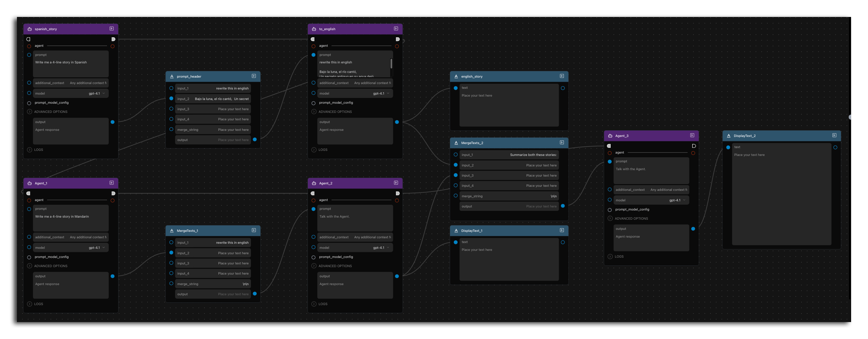Viewport: 868px width, 339px height.
Task: Click text icon in english_story header
Action: [456, 77]
